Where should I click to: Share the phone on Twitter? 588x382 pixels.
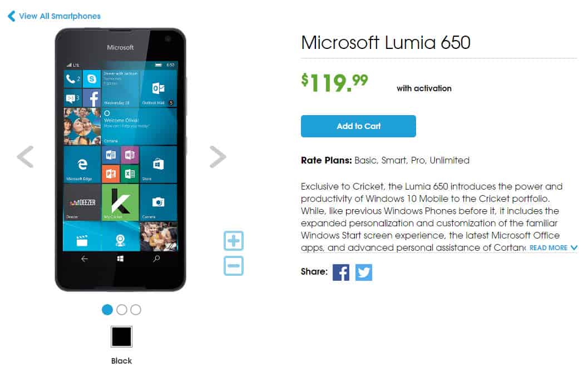point(363,272)
